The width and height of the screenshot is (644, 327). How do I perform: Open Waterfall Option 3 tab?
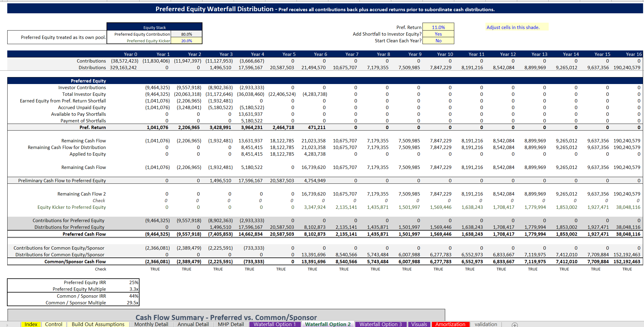381,324
